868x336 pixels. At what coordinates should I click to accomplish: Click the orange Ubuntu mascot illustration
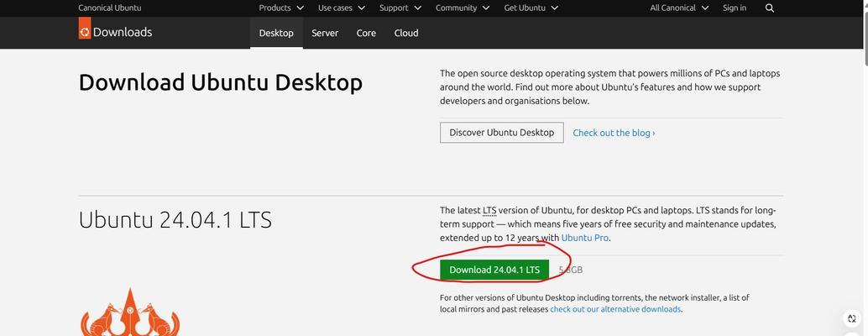click(130, 312)
